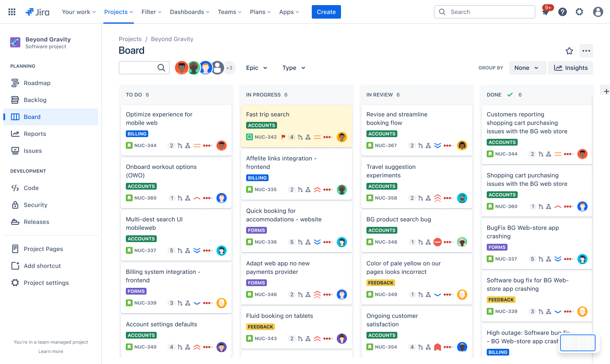610x364 pixels.
Task: Add a new column with the plus icon
Action: pyautogui.click(x=606, y=91)
